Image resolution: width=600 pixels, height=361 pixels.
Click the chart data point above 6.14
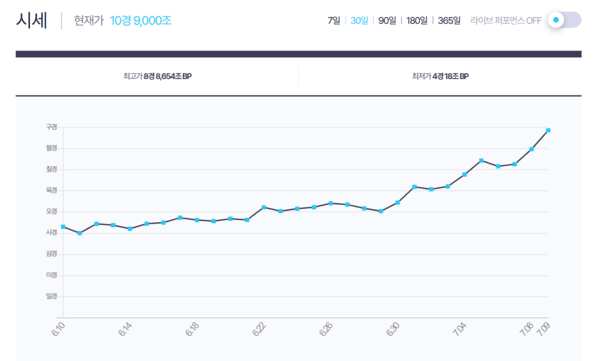point(130,229)
